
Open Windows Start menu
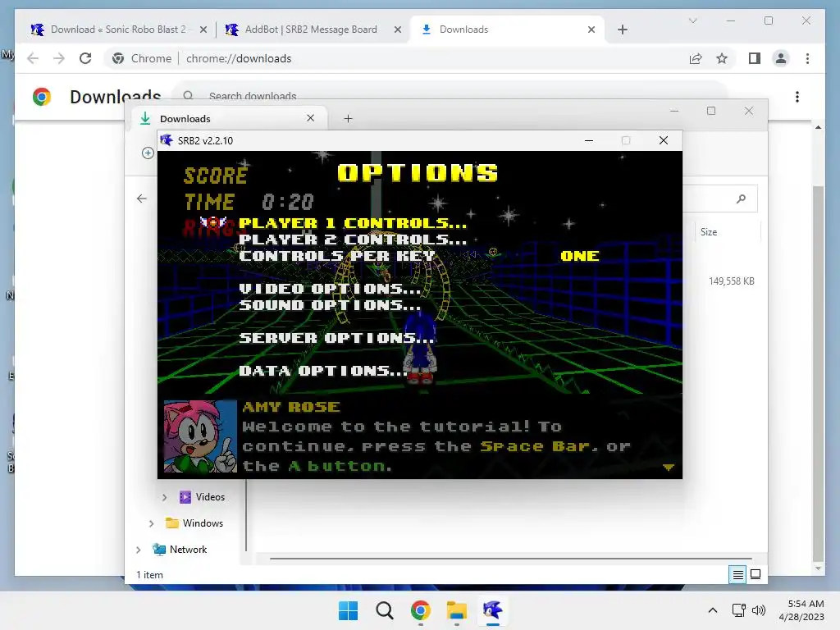348,610
